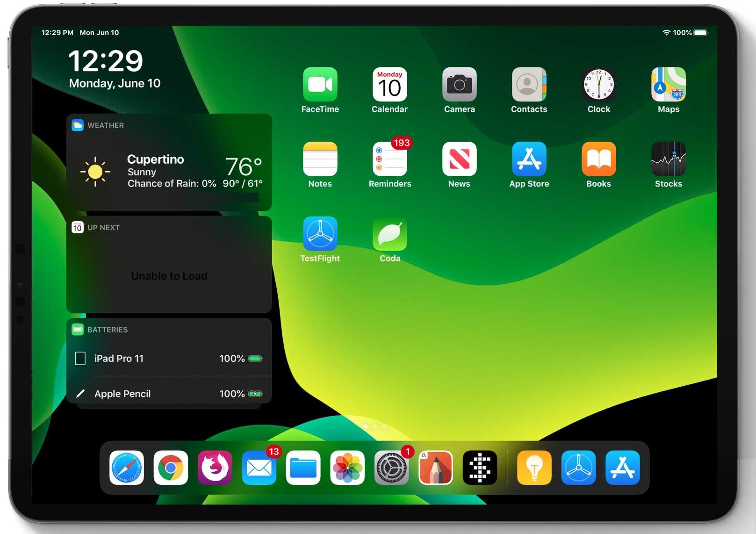756x534 pixels.
Task: Open the FaceTime app
Action: coord(320,85)
